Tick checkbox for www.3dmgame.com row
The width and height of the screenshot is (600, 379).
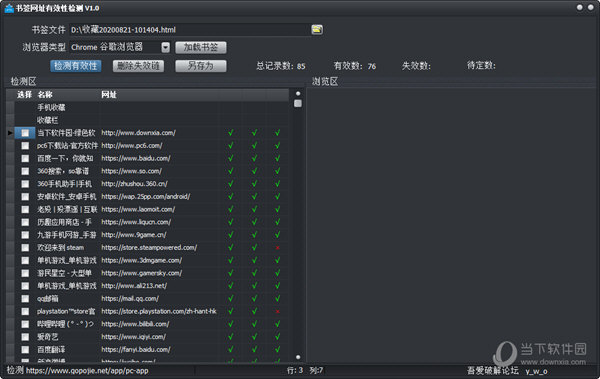(25, 260)
